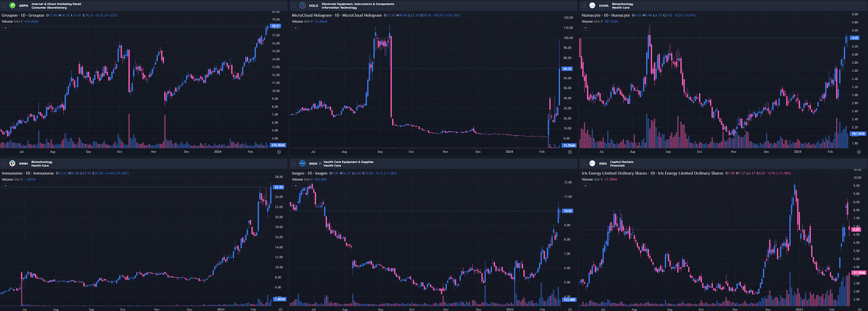The height and width of the screenshot is (311, 868).
Task: Tick the checkbox beside GRPN
Action: click(4, 5)
